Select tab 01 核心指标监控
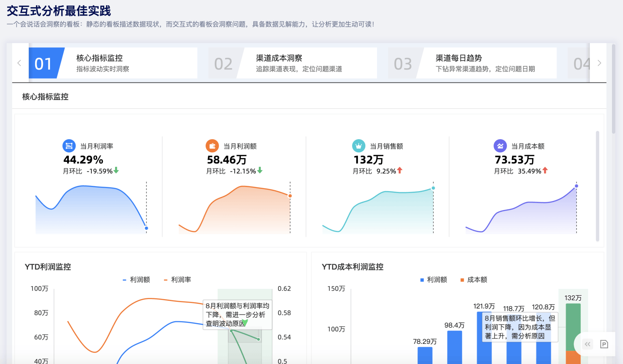This screenshot has height=364, width=623. click(113, 63)
